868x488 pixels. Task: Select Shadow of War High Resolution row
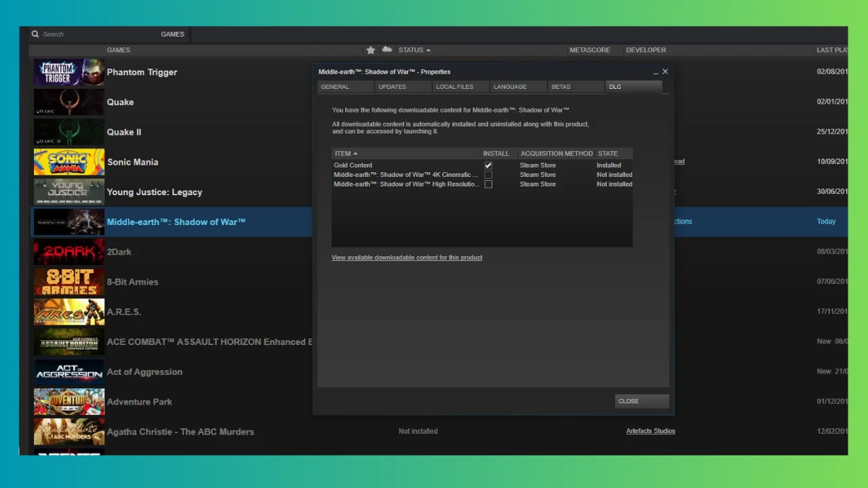pos(482,184)
